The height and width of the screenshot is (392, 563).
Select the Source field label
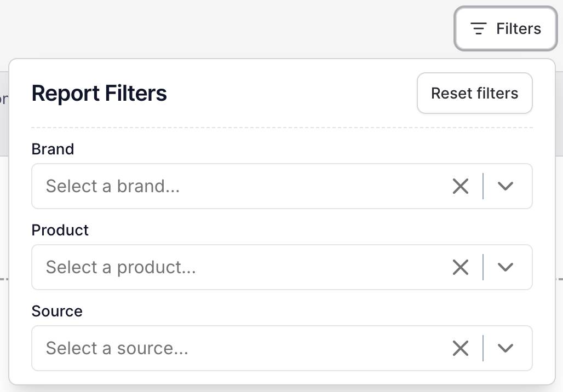(57, 311)
